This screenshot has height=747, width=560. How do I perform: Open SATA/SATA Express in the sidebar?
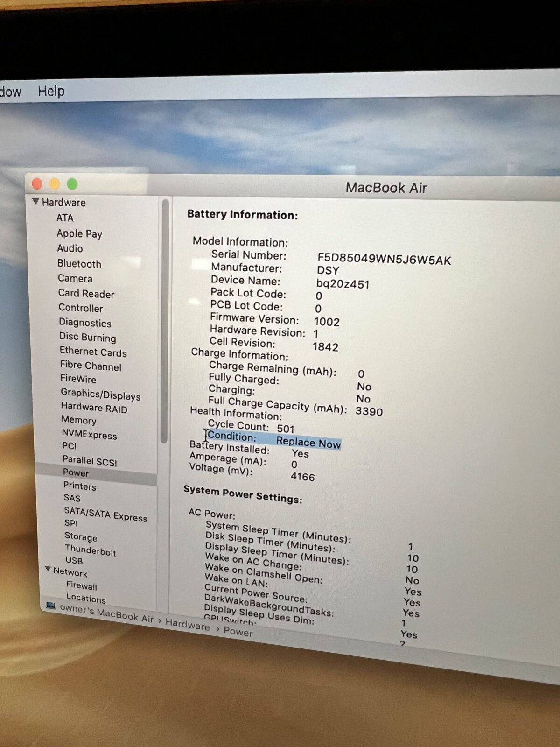105,514
